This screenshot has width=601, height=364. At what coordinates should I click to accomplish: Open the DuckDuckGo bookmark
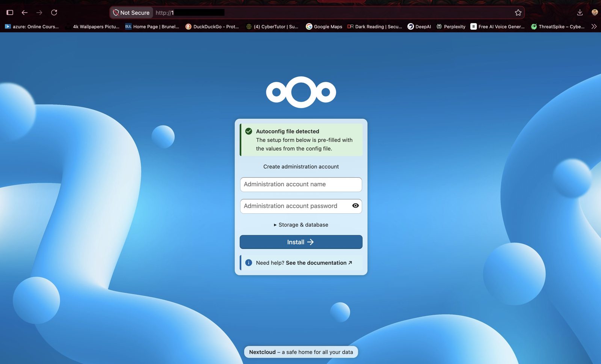coord(212,27)
